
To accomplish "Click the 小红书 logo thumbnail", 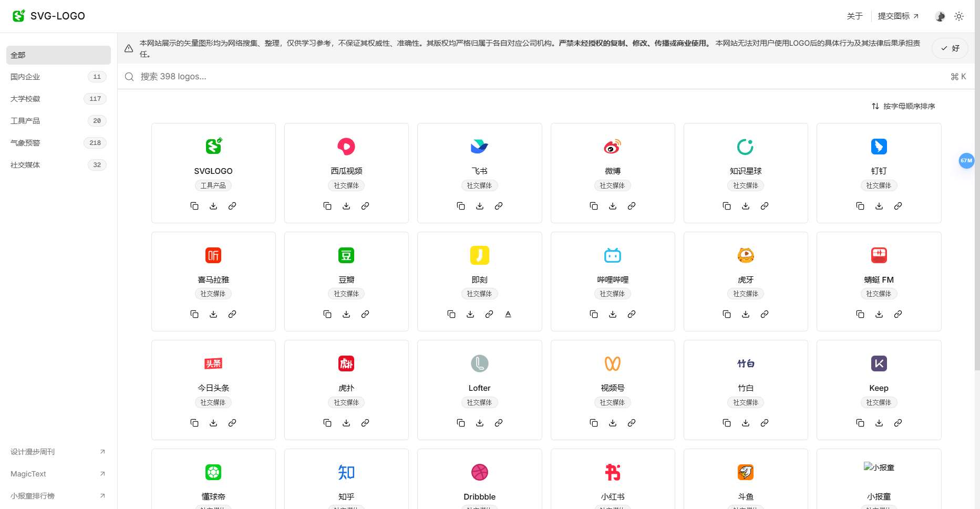I will 613,472.
